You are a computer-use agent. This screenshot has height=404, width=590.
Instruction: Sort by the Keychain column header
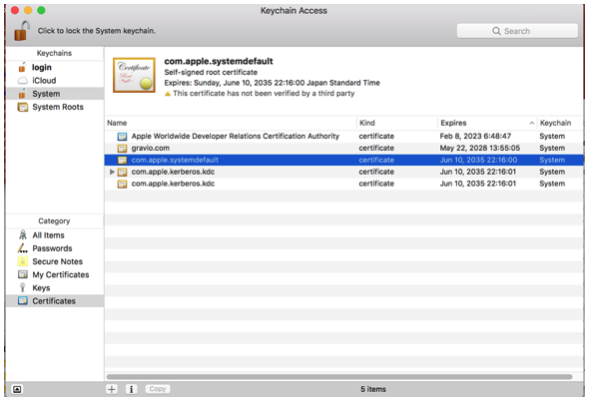pyautogui.click(x=560, y=123)
